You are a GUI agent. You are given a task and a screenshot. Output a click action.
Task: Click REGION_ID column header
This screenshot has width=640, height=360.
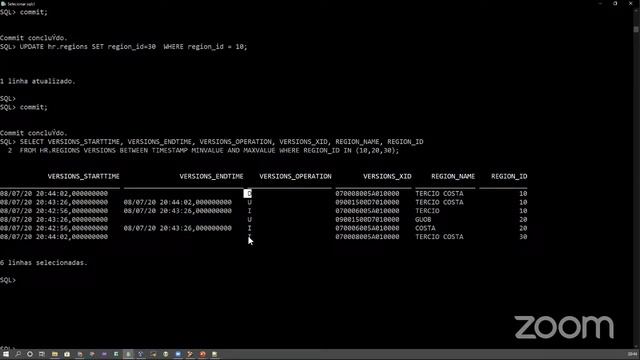pyautogui.click(x=509, y=176)
